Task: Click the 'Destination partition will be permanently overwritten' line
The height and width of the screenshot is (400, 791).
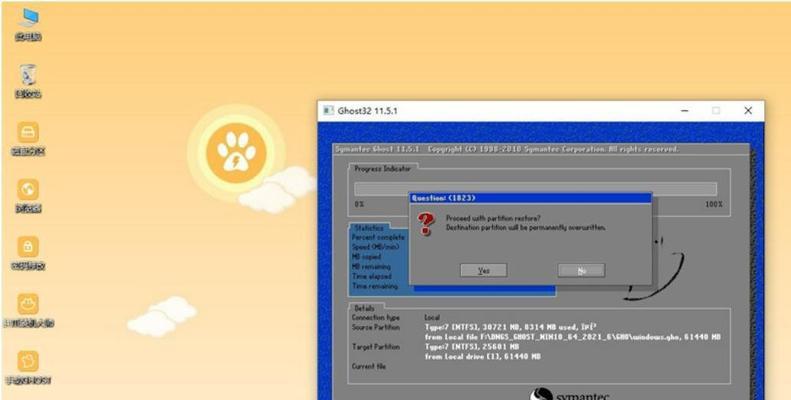Action: tap(525, 227)
